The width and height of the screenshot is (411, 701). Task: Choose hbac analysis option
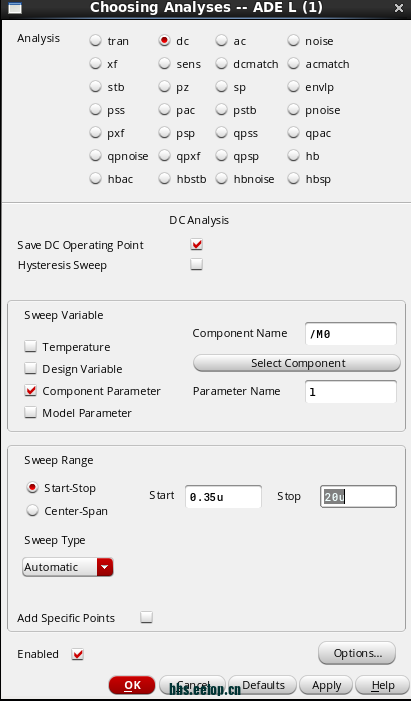click(95, 179)
